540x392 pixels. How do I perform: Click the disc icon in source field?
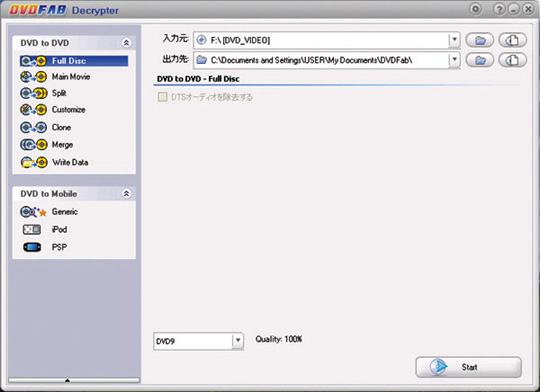click(x=201, y=40)
